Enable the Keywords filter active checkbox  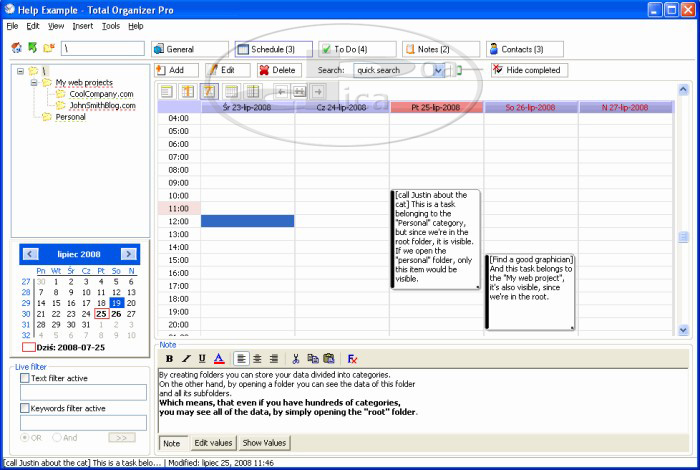coord(26,408)
